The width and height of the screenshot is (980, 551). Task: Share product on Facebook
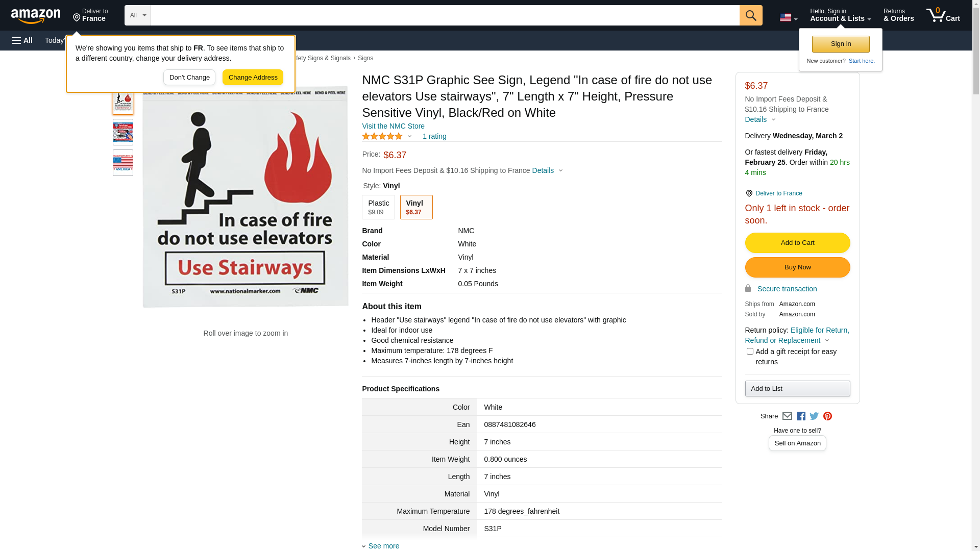click(801, 416)
